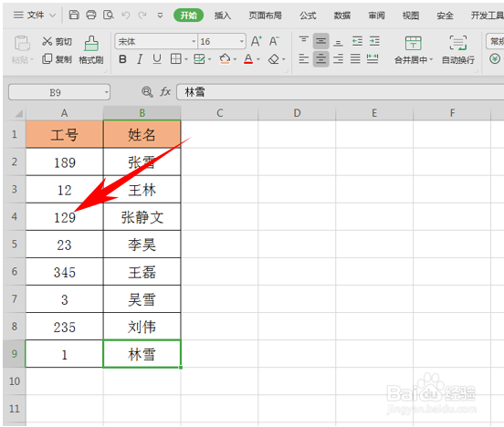Select column A header
Screen dimensions: 504x427
pos(64,113)
